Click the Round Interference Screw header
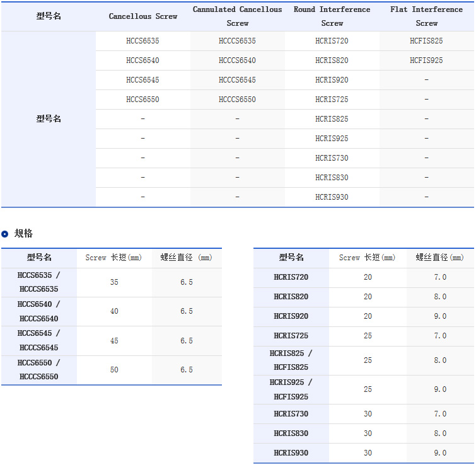The image size is (476, 465). tap(332, 16)
